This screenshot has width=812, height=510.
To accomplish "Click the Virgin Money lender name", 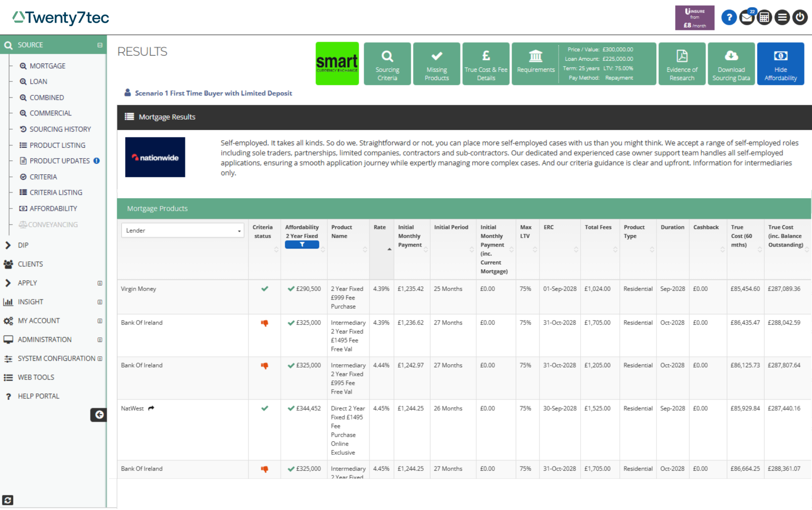I will pos(139,289).
